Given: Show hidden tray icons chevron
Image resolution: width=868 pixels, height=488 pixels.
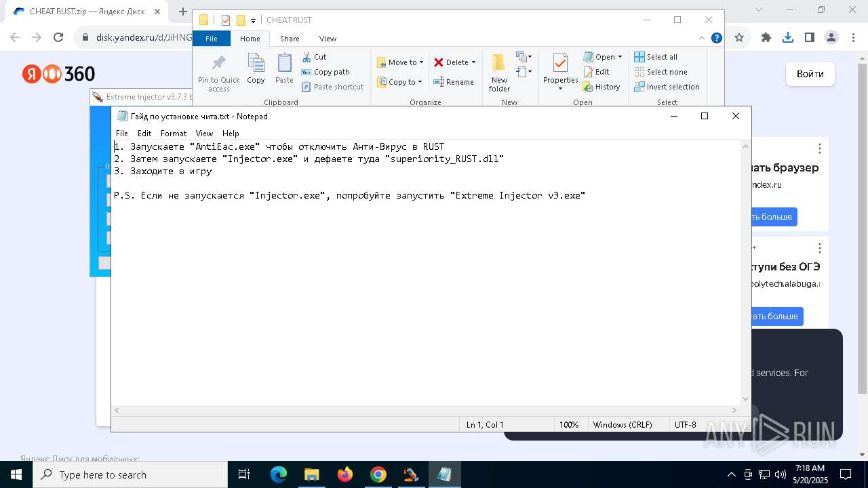Looking at the screenshot, I should tap(732, 474).
